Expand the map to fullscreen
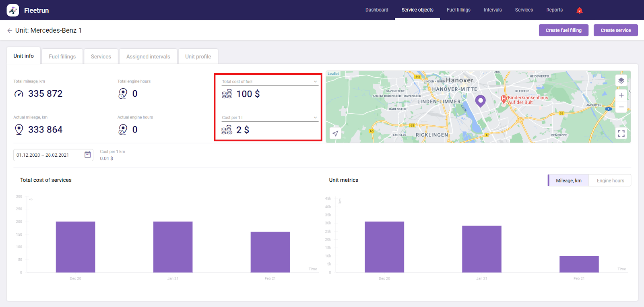644x307 pixels. tap(621, 133)
